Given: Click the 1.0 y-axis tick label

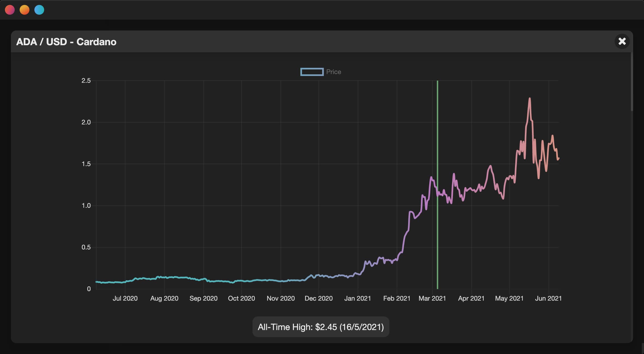Looking at the screenshot, I should [x=86, y=206].
